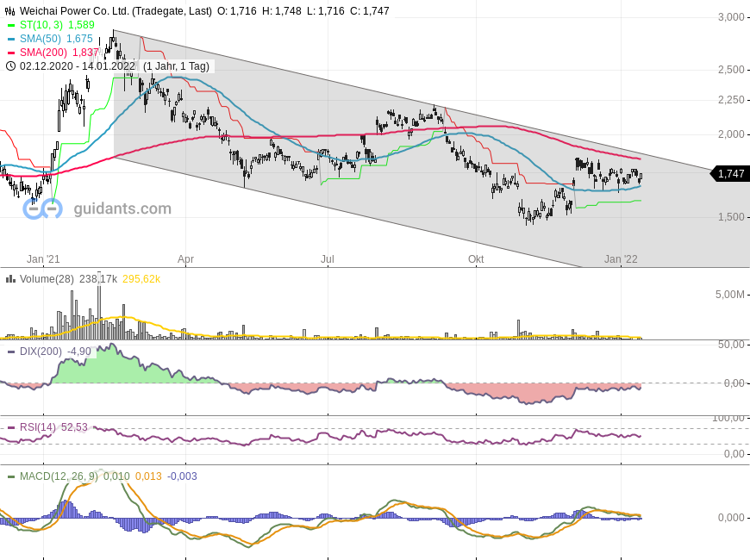Click the red SMA(200) legend swatch
750x560 pixels.
11,53
